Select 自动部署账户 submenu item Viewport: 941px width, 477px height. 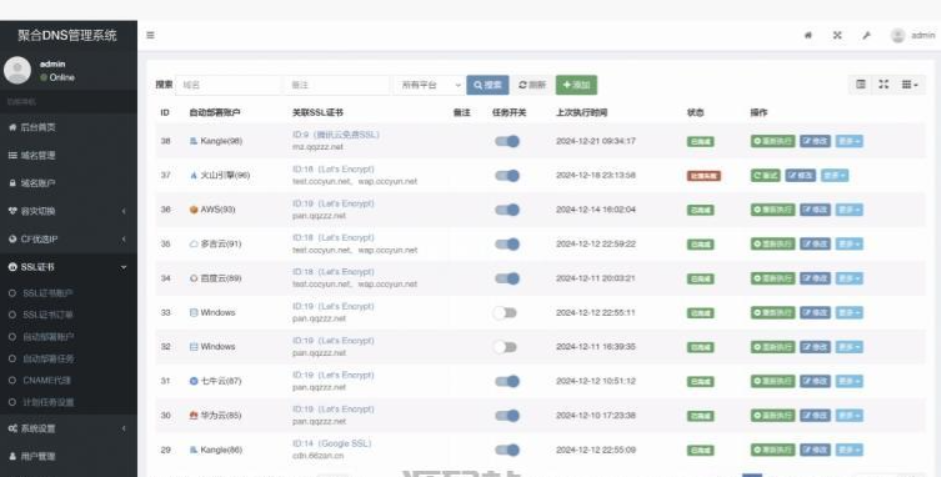click(68, 337)
